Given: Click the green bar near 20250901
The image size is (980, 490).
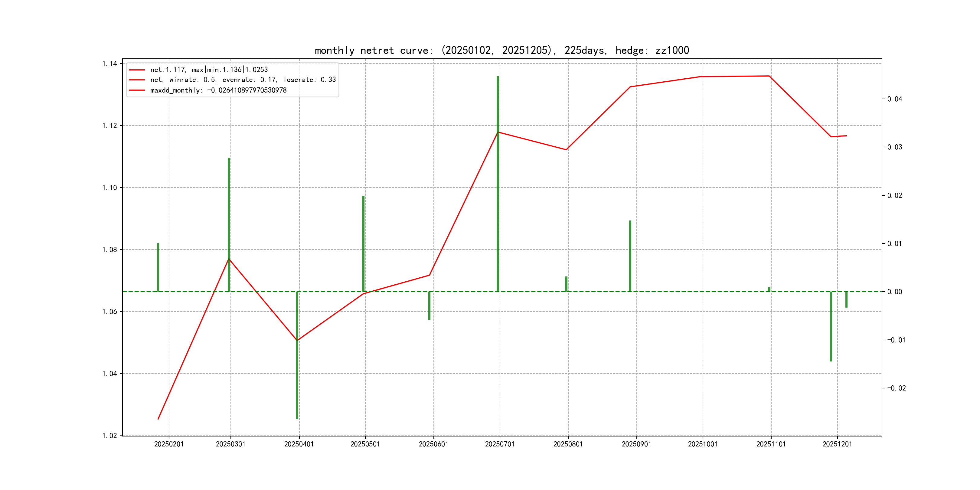Looking at the screenshot, I should tap(630, 256).
